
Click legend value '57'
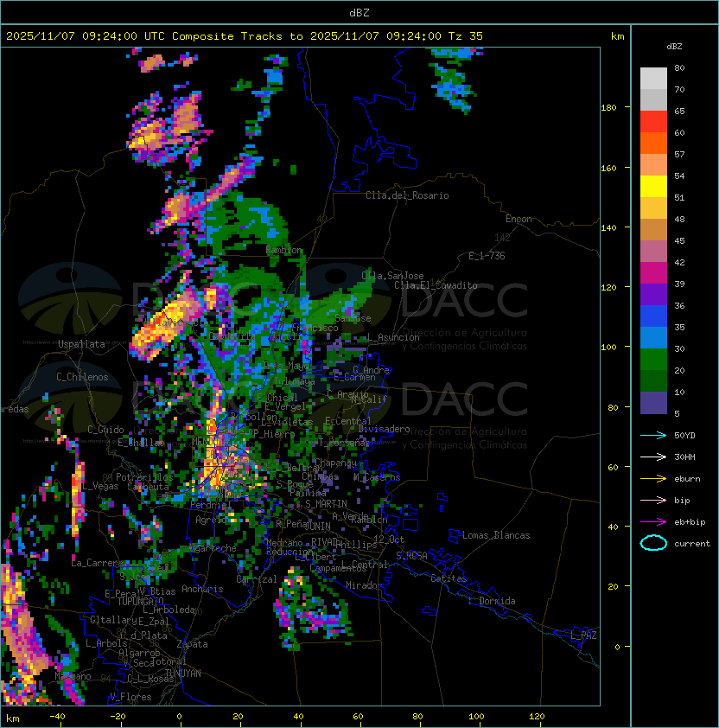click(x=679, y=154)
